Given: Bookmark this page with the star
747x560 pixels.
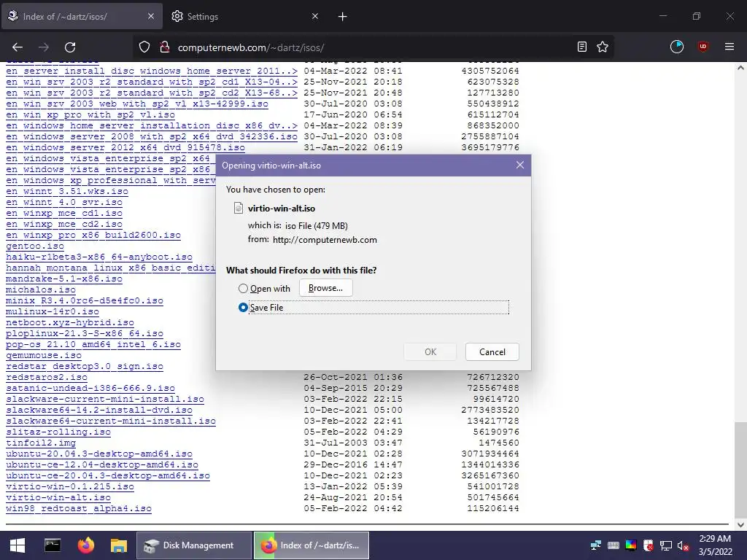Looking at the screenshot, I should point(603,47).
